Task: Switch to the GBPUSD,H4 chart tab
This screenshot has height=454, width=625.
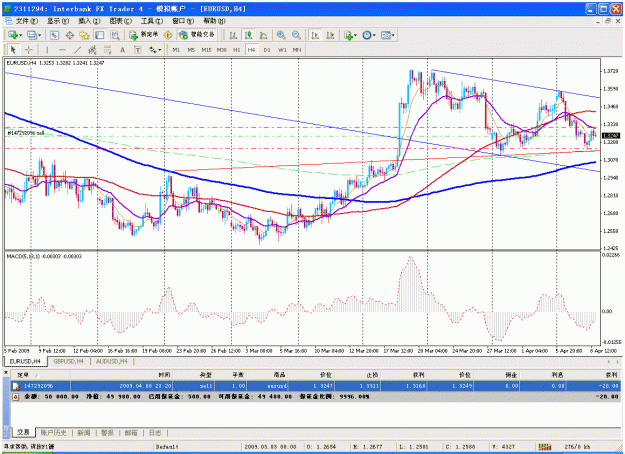Action: pos(68,361)
